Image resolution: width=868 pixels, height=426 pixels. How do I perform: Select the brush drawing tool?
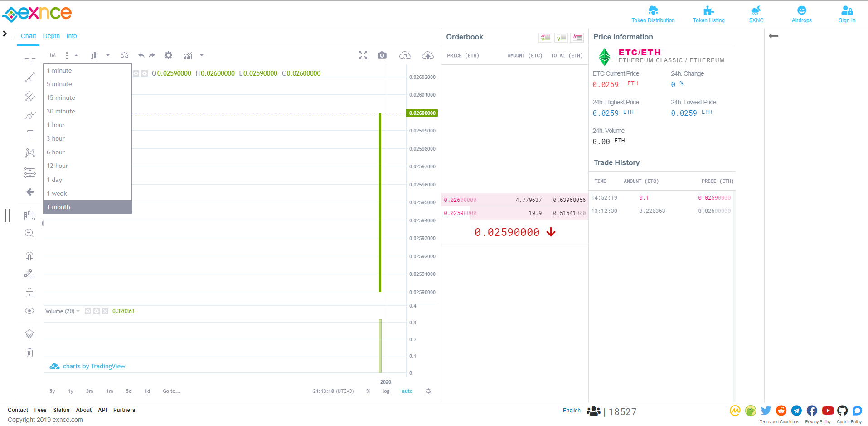(30, 116)
